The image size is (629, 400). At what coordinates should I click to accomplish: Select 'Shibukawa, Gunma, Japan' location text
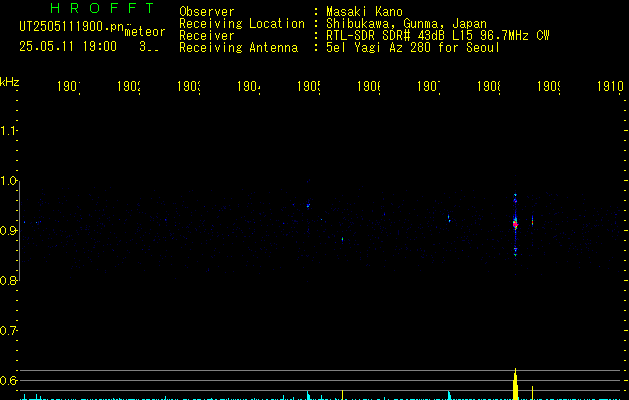pos(406,24)
